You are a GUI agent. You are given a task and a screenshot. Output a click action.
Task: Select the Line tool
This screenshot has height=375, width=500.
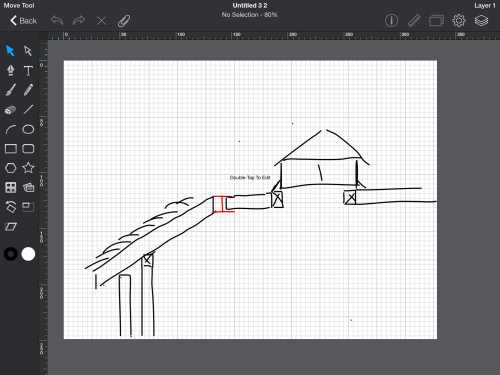[29, 109]
